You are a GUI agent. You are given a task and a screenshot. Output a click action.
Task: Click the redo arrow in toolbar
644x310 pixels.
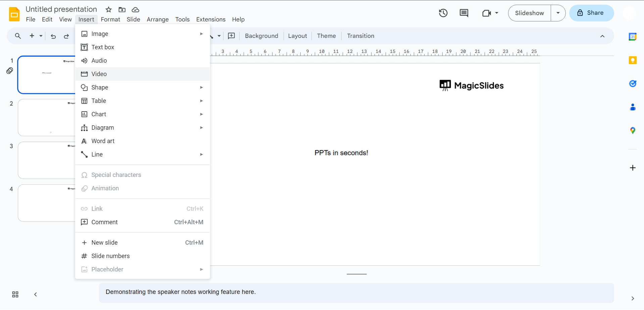point(66,36)
